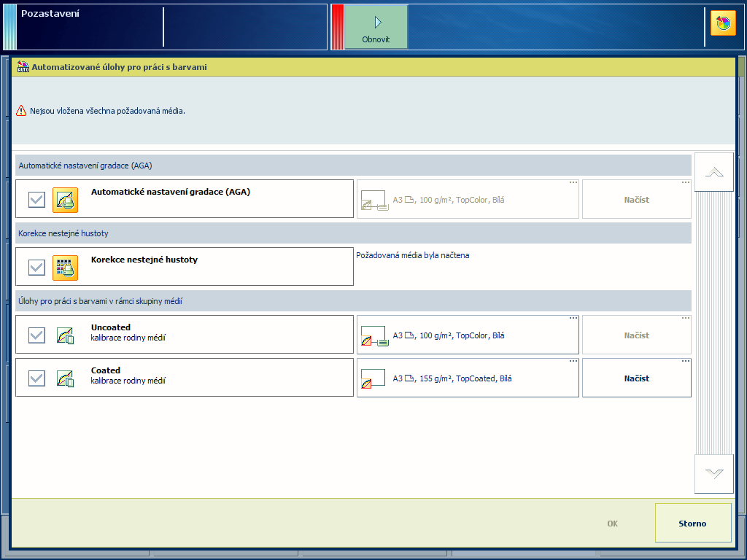Click the red warning triangle icon
The width and height of the screenshot is (747, 560).
tap(21, 111)
